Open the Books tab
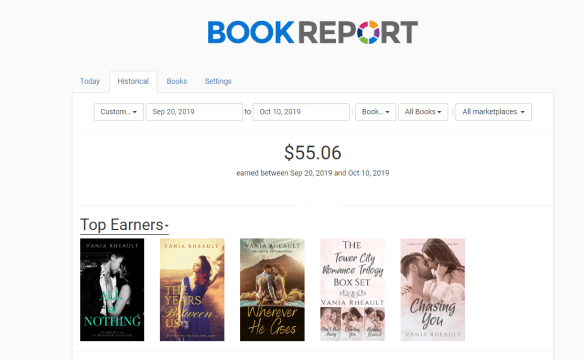 pos(177,81)
